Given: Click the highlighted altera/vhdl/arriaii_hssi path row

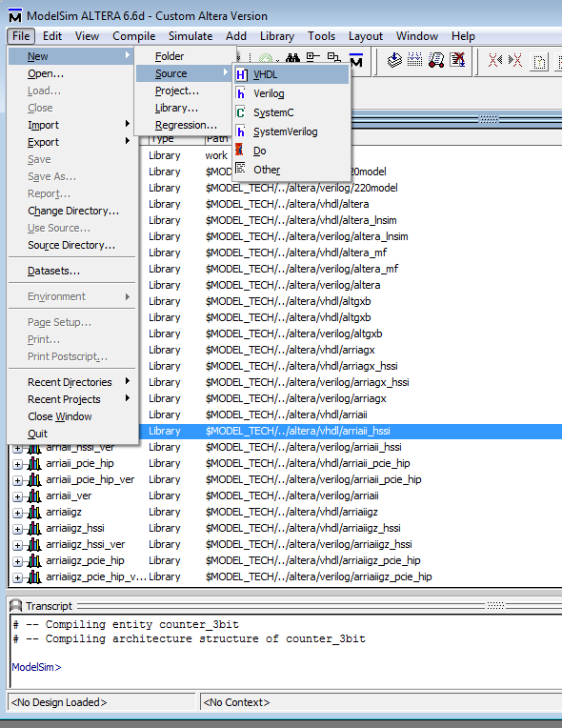Looking at the screenshot, I should click(351, 431).
